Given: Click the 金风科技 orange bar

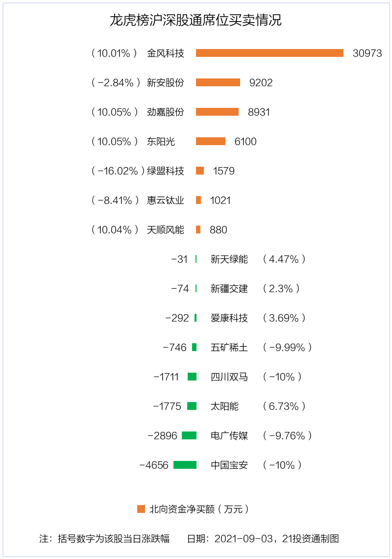Looking at the screenshot, I should pos(269,53).
